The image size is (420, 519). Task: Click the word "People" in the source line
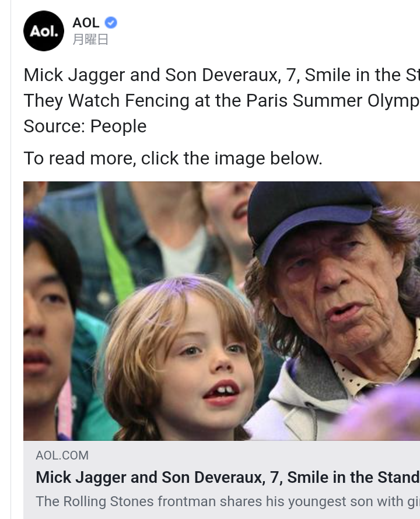(x=118, y=126)
